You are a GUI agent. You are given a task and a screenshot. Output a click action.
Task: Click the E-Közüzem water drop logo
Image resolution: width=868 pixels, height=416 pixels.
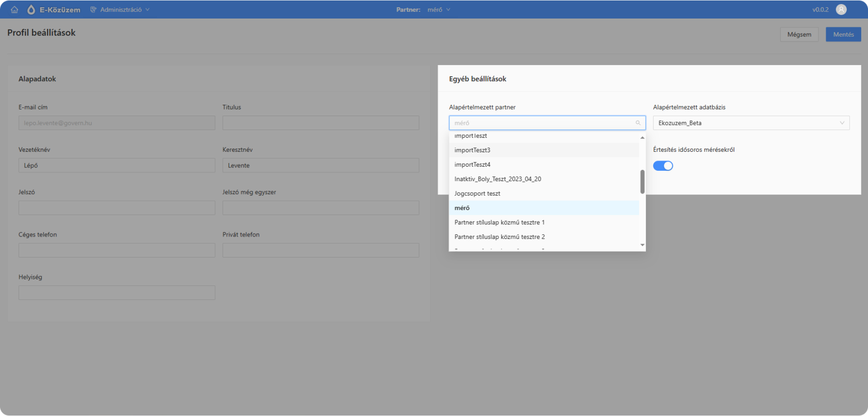(x=31, y=10)
